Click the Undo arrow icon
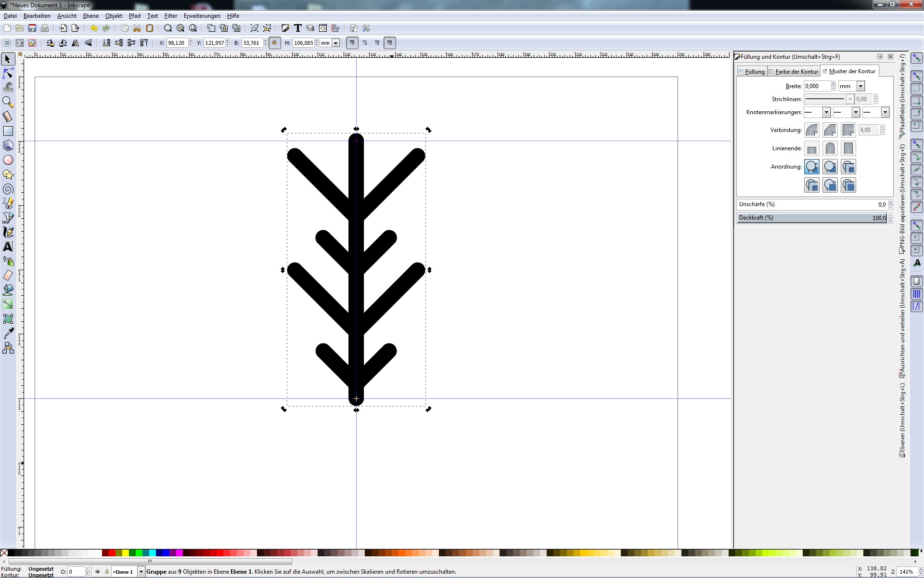The image size is (924, 578). [93, 28]
